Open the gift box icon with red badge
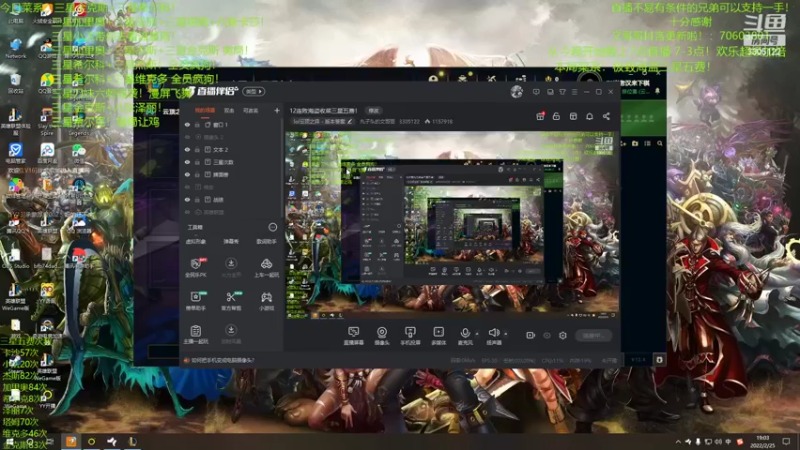Image resolution: width=800 pixels, height=450 pixels. tap(540, 117)
